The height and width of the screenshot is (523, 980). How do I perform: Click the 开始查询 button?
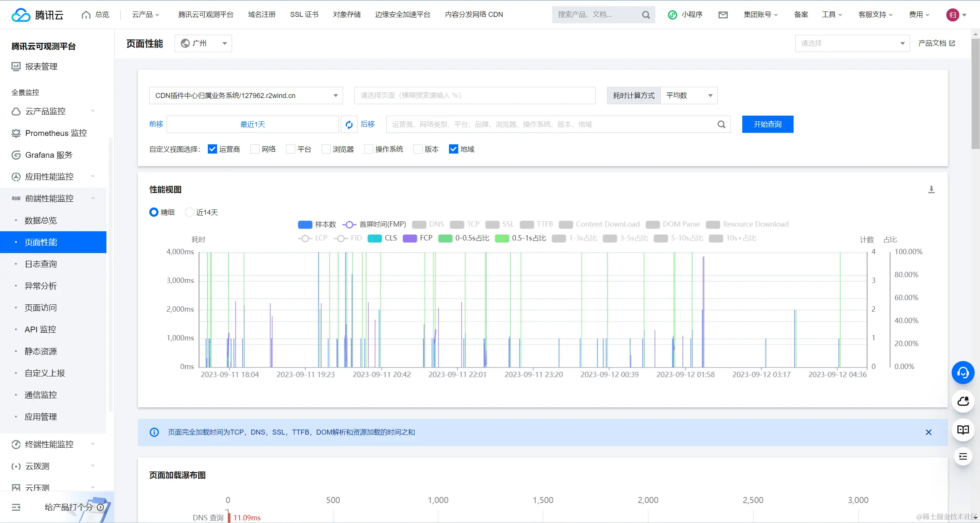(x=767, y=124)
